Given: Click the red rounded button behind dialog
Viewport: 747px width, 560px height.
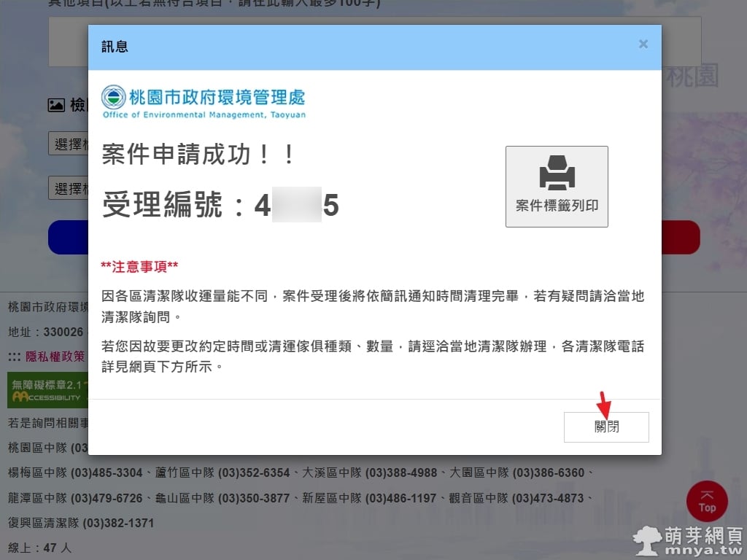Looking at the screenshot, I should [681, 238].
